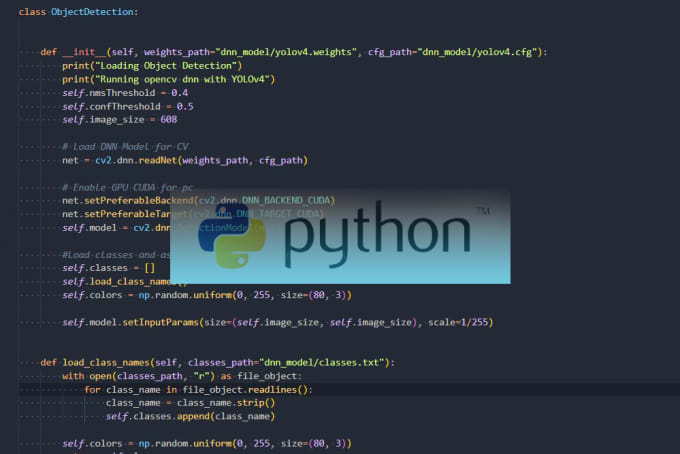Click the class name ObjectDetection
Viewport: 680px width, 454px height.
(92, 12)
